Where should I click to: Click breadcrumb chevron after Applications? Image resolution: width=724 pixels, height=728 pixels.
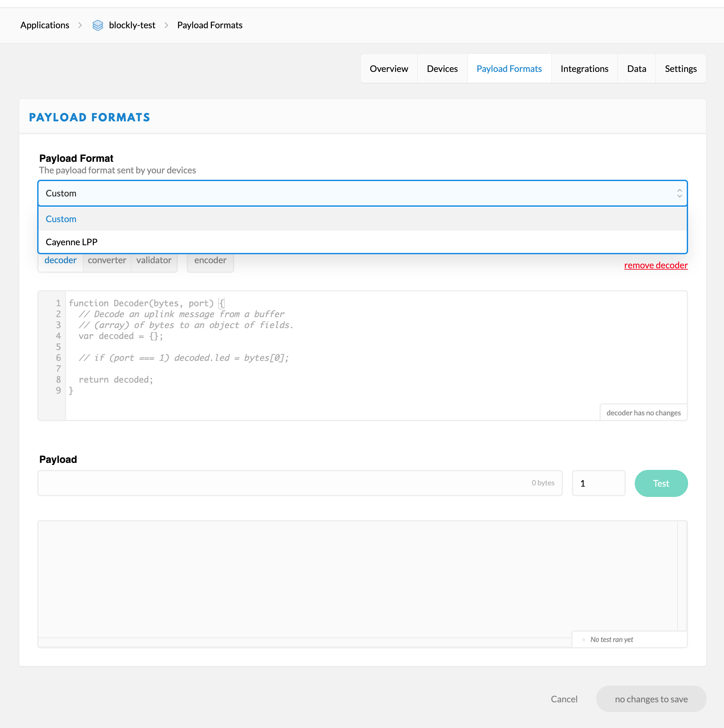pos(80,25)
